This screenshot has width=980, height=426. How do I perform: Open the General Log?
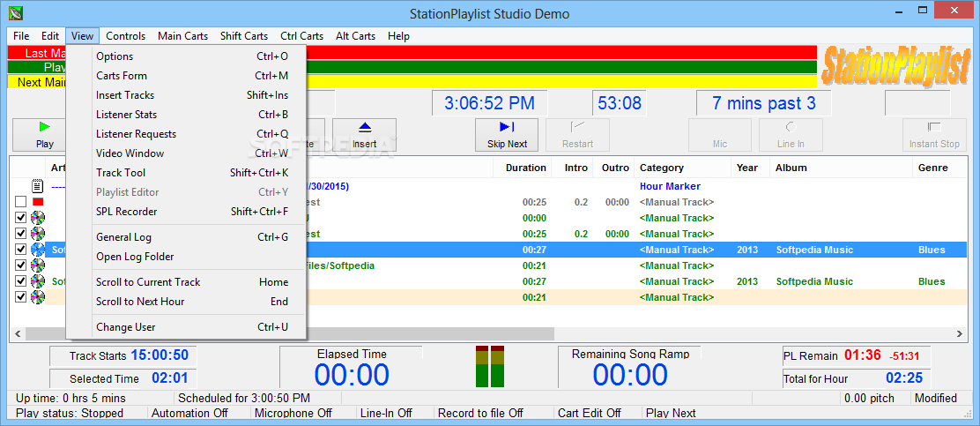coord(186,237)
